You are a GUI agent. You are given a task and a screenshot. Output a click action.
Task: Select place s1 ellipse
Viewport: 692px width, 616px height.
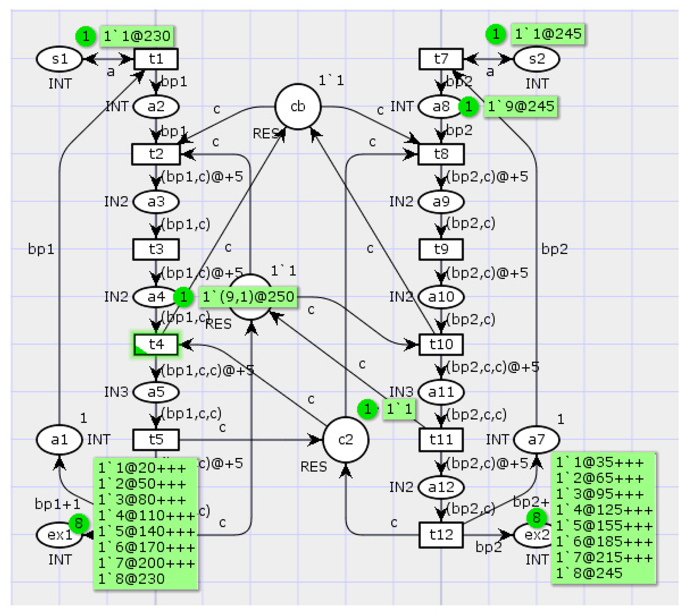(59, 59)
